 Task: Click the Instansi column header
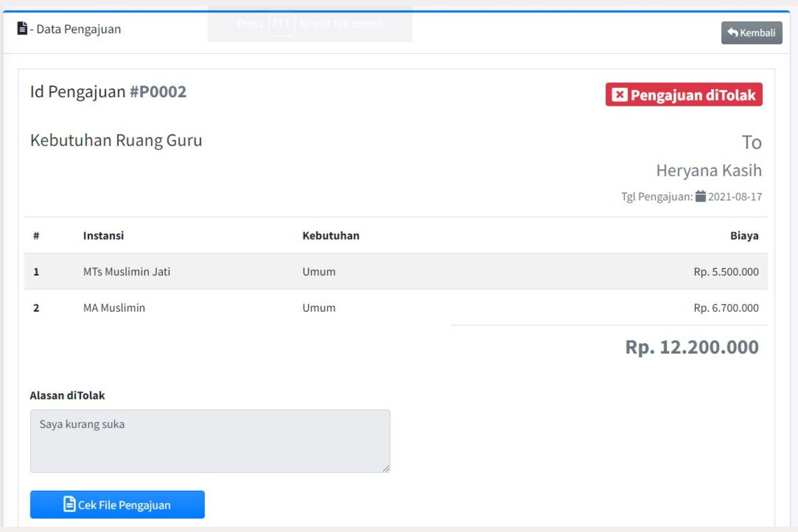pyautogui.click(x=103, y=235)
